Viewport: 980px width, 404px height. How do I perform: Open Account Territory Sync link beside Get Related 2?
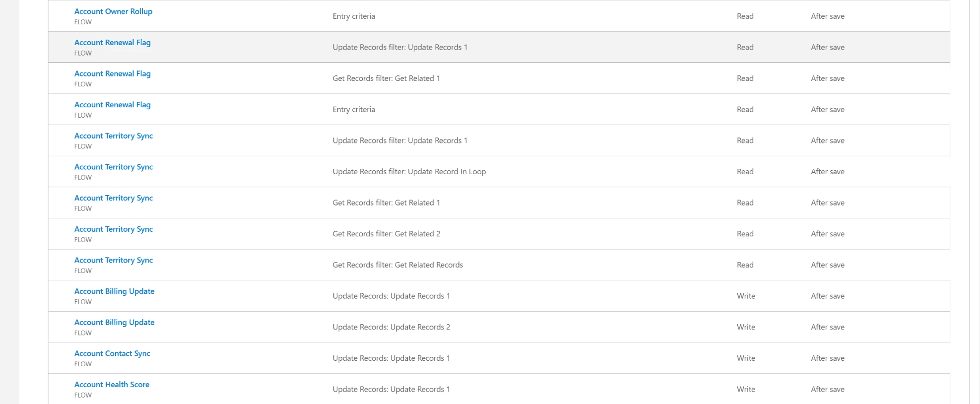pos(114,229)
